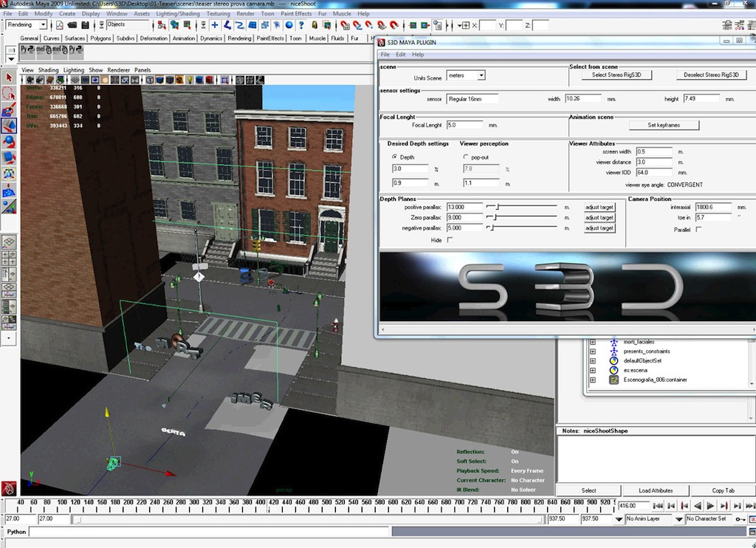756x548 pixels.
Task: Open the Paint Effects main menu
Action: pyautogui.click(x=295, y=13)
